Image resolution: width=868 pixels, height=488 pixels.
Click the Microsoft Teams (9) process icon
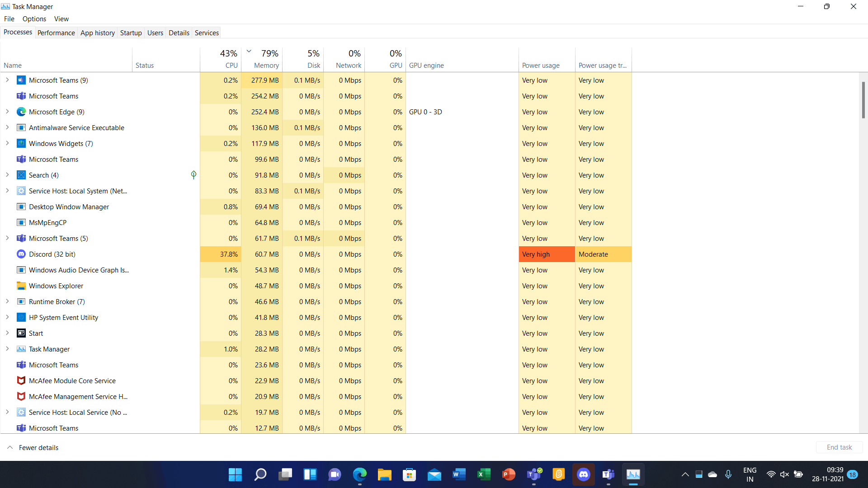click(x=21, y=80)
